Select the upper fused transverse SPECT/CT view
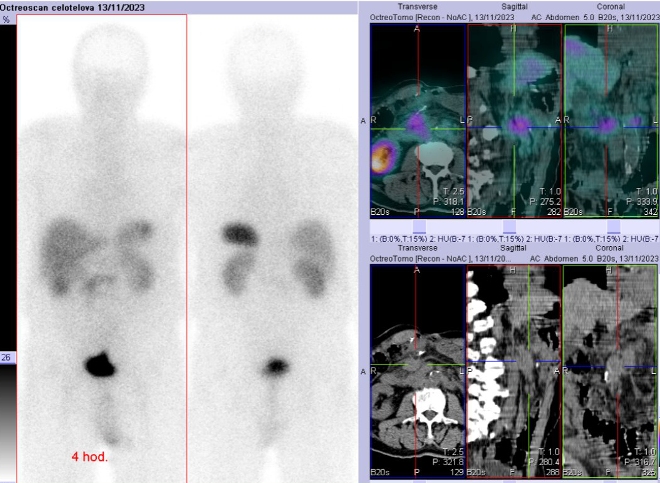660x483 pixels. (x=418, y=120)
